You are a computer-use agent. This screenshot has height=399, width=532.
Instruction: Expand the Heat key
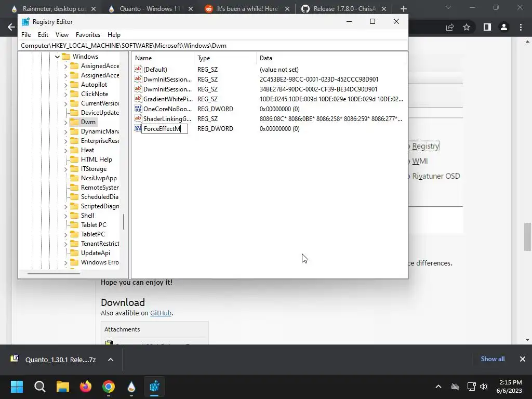(x=66, y=150)
